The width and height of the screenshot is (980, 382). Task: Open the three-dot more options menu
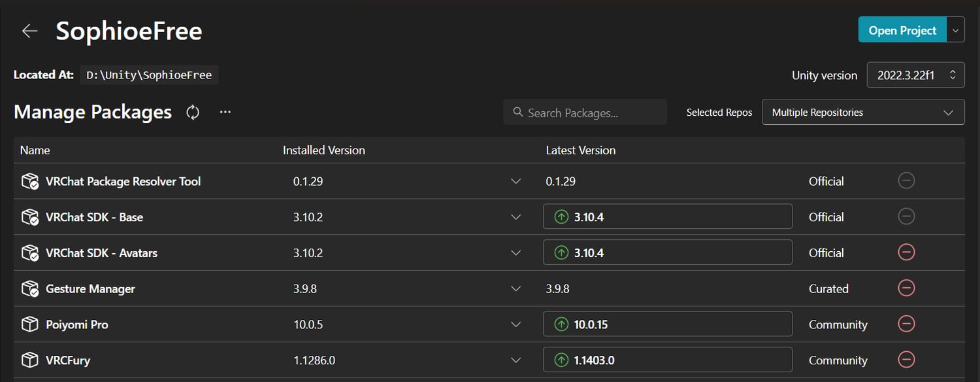coord(225,112)
